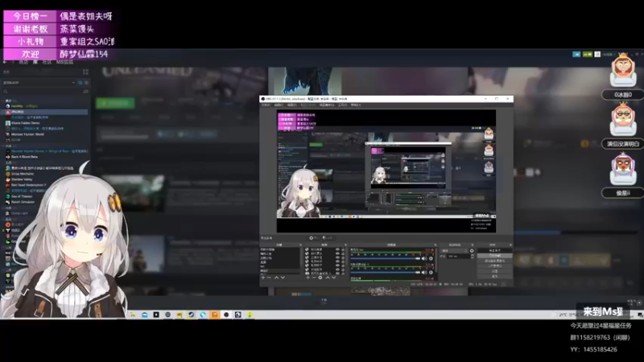Mute second audio channel in OBS mixer
Viewport: 644px width, 362px height.
pos(424,273)
